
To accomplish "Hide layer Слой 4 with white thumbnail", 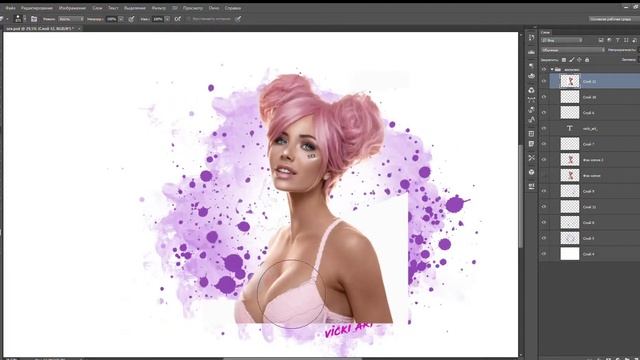I will click(x=544, y=254).
